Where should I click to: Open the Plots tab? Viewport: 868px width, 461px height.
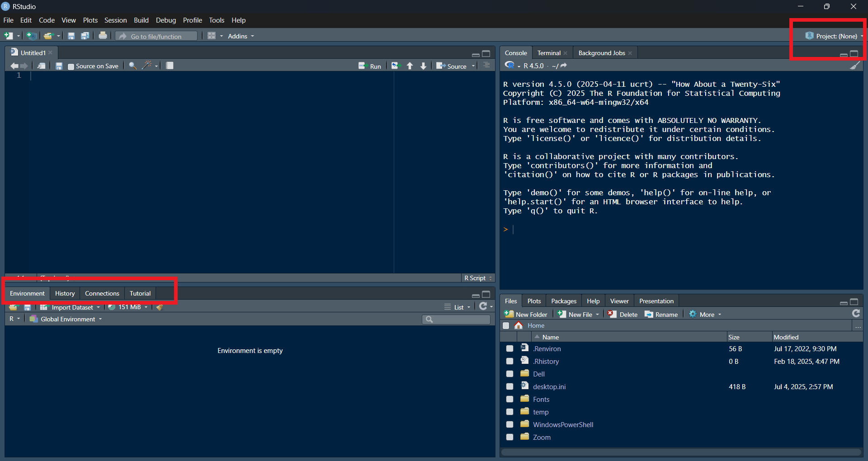coord(534,301)
